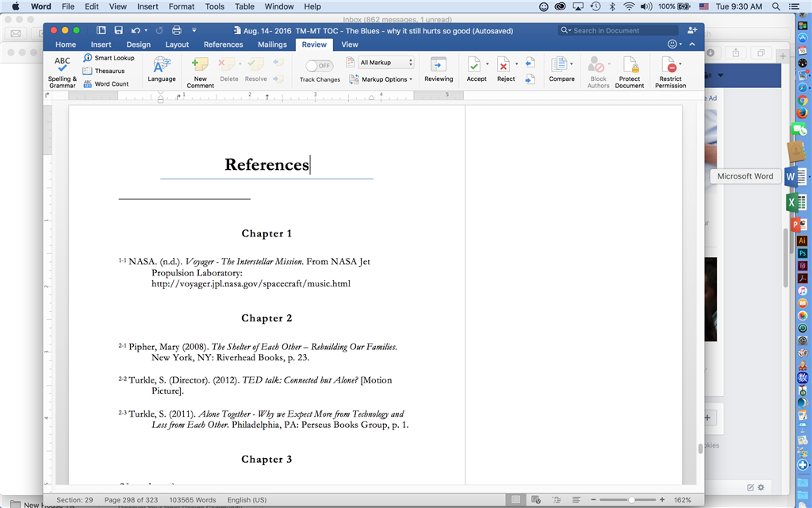Open Customize Quick Access Toolbar dropdown
Screen dimensions: 812x508
pos(194,31)
